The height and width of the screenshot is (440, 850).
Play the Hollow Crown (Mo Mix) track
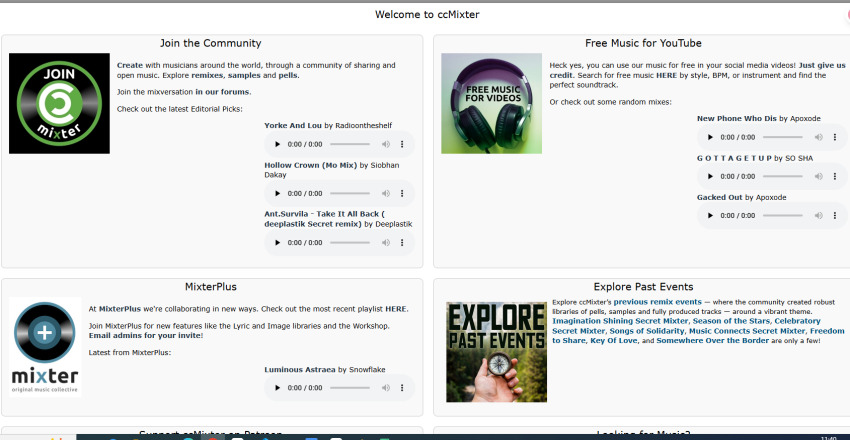(278, 193)
